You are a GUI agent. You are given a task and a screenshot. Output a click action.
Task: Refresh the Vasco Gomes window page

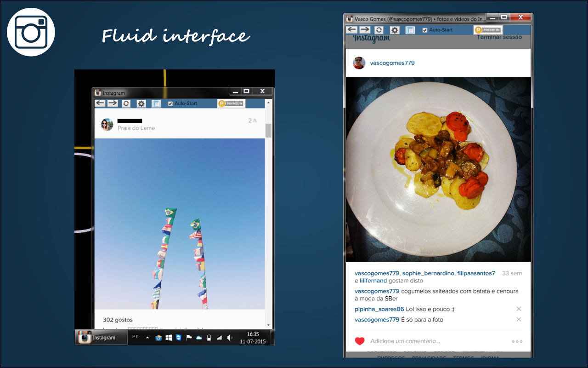pos(379,30)
